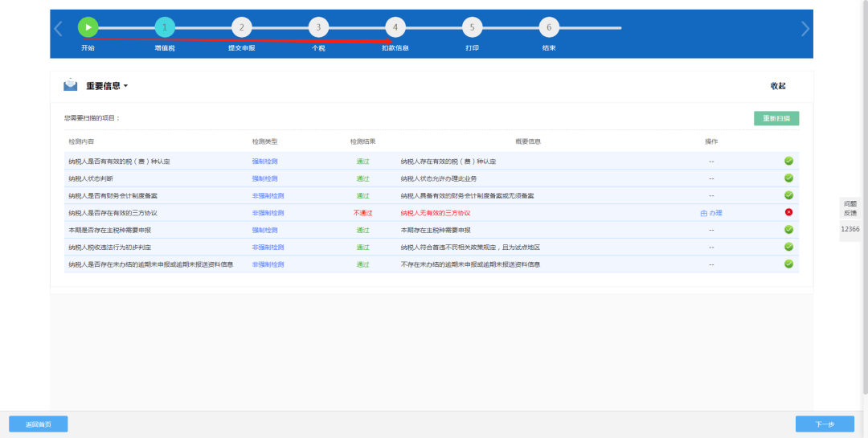Click the 返回首页 button
This screenshot has height=438, width=868.
tap(38, 424)
